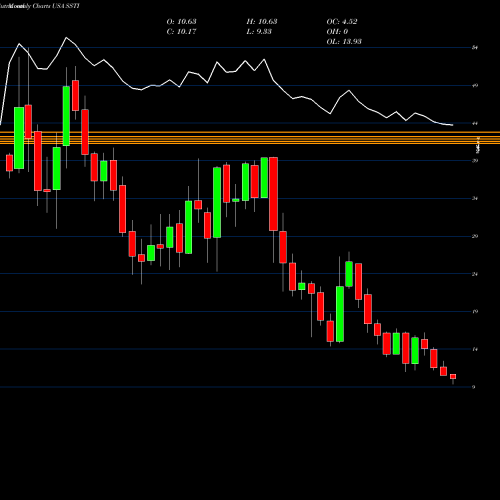The height and width of the screenshot is (500, 500).
Task: Click the end point of the white average line
Action: 452,125
